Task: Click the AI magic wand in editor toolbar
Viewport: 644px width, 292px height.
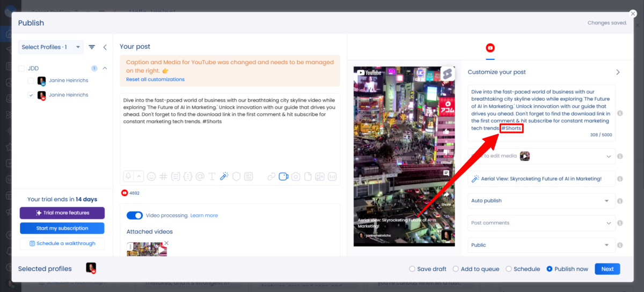Action: coord(224,176)
